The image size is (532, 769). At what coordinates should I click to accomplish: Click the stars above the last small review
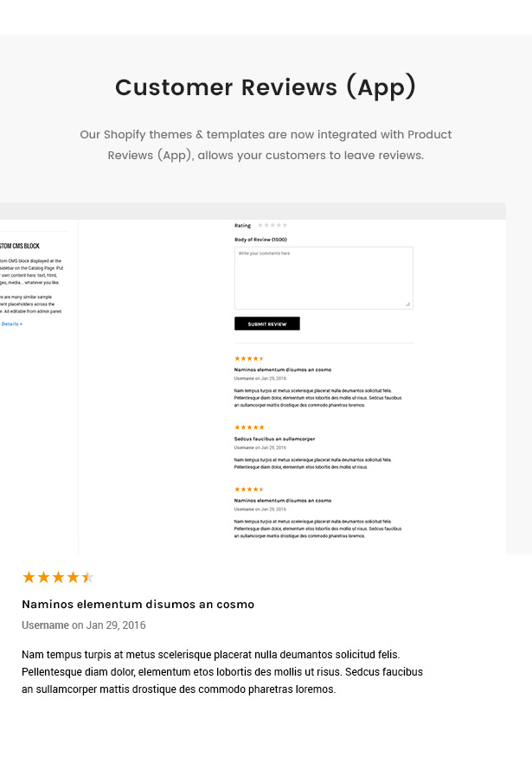[250, 490]
